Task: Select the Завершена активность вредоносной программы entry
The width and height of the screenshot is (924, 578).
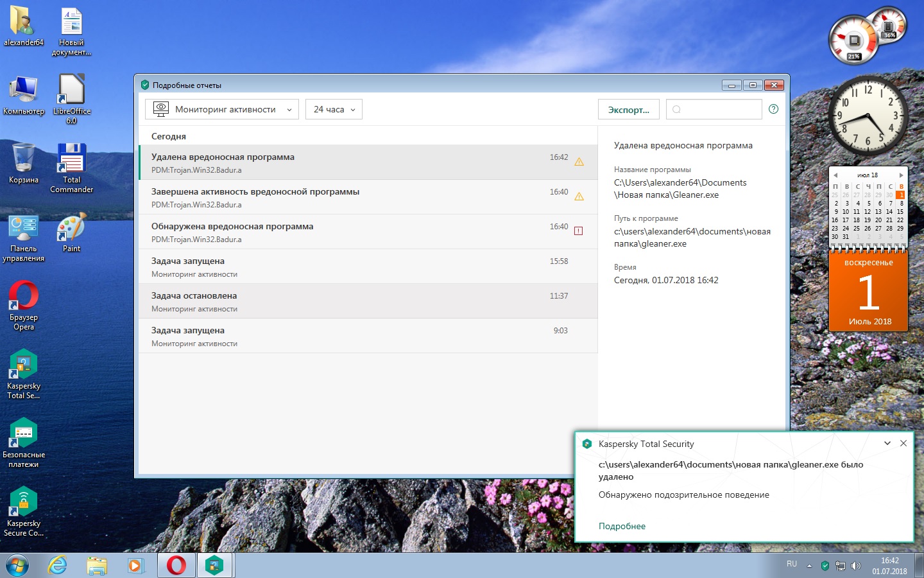Action: [x=359, y=197]
